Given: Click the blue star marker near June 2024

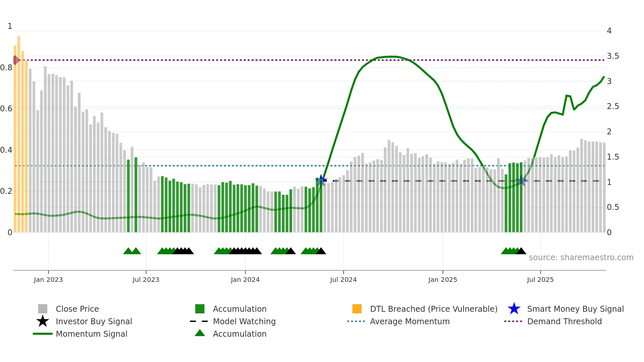Looking at the screenshot, I should [x=321, y=180].
